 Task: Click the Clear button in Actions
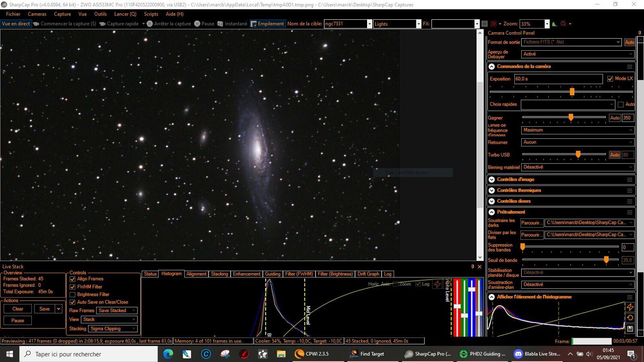point(18,309)
